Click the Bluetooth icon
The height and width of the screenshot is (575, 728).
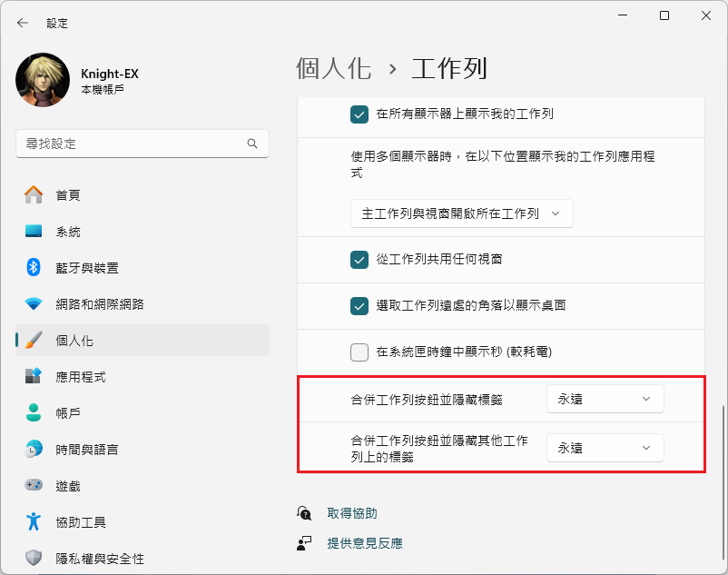pos(34,268)
